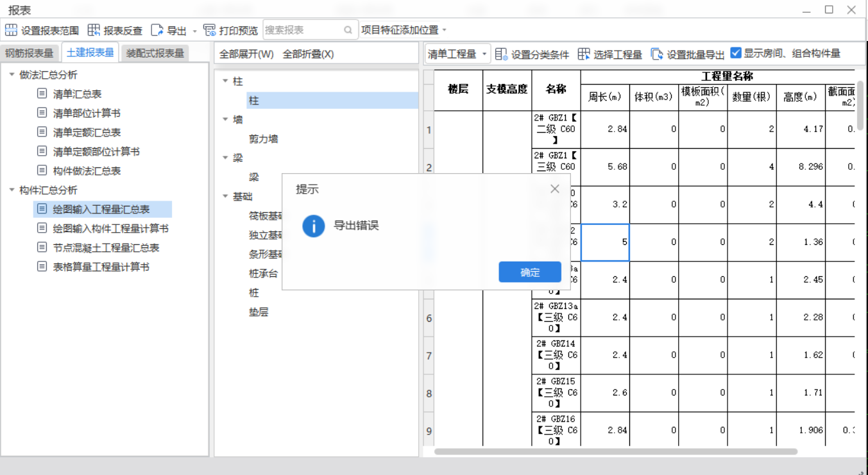Collapse the 柱 category node
Screen dimensions: 868x475
[x=225, y=81]
